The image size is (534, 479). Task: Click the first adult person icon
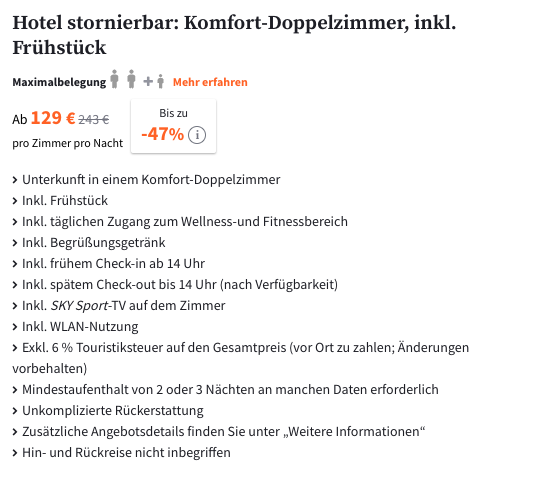pyautogui.click(x=114, y=79)
